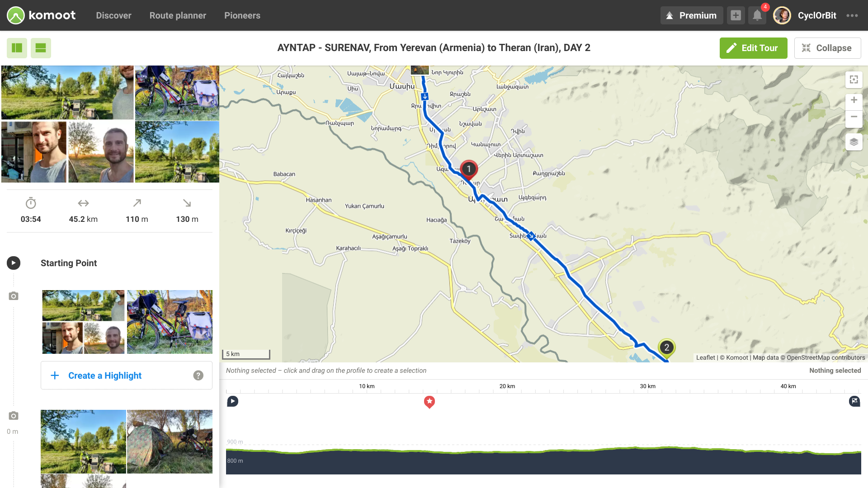Open the map layers selector
The image size is (868, 488).
pos(854,142)
